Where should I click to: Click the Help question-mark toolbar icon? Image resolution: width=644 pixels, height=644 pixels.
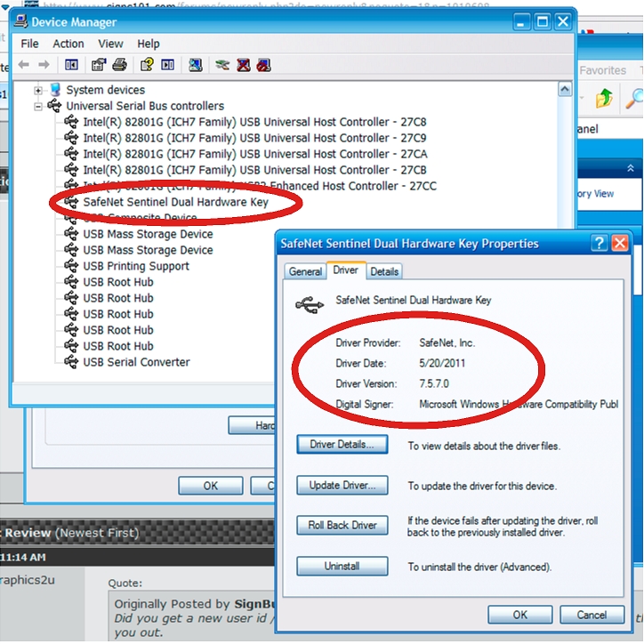click(147, 64)
